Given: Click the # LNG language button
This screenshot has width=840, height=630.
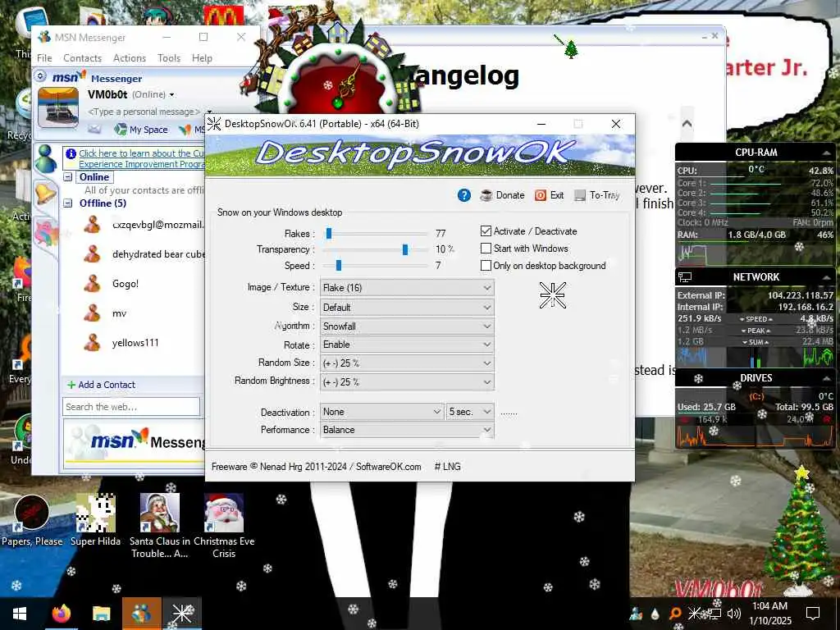Looking at the screenshot, I should pos(447,467).
